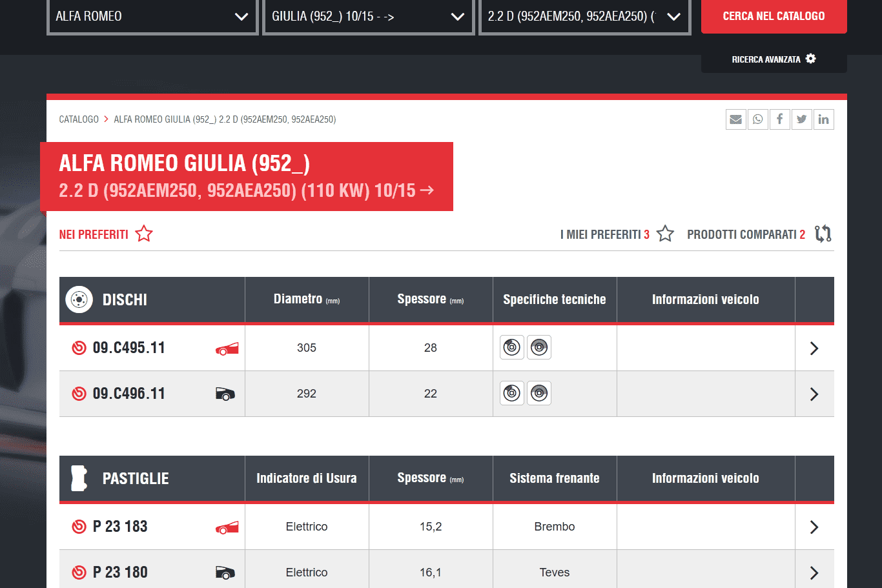
Task: Click the 28 thickness value
Action: (431, 348)
